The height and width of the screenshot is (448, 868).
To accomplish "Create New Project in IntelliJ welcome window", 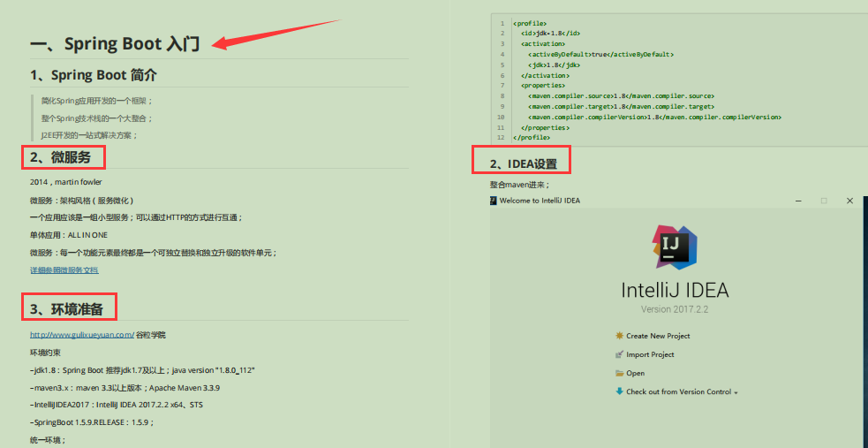I will tap(658, 336).
